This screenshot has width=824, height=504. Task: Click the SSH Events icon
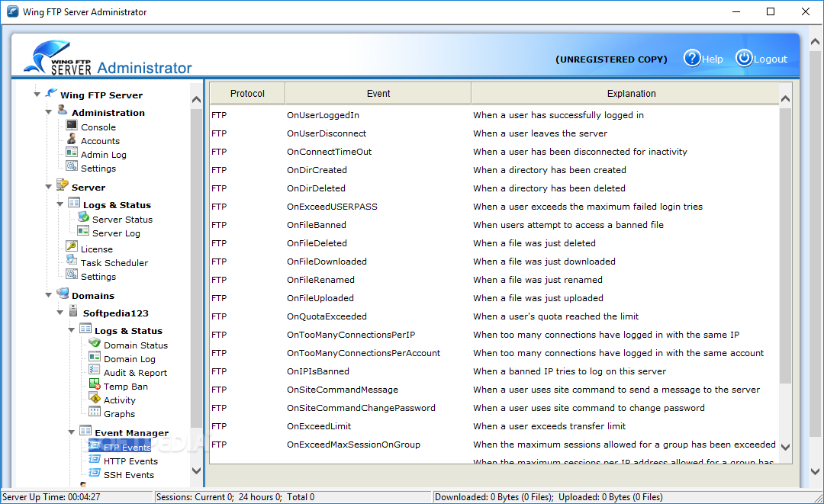tap(95, 473)
